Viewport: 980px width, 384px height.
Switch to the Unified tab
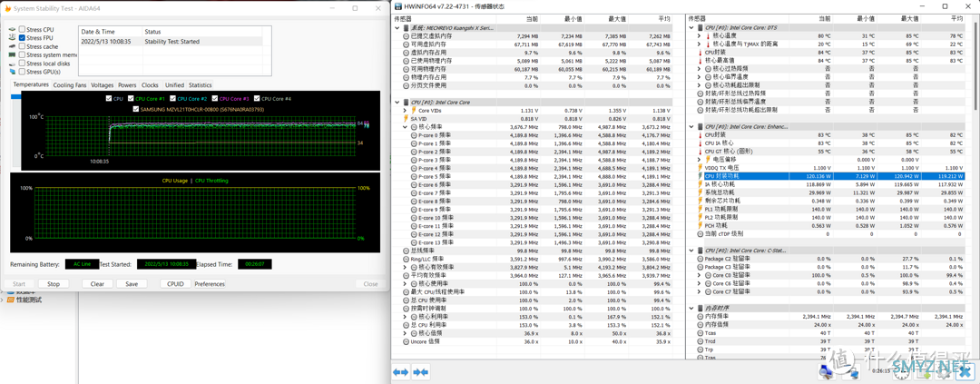[x=174, y=85]
